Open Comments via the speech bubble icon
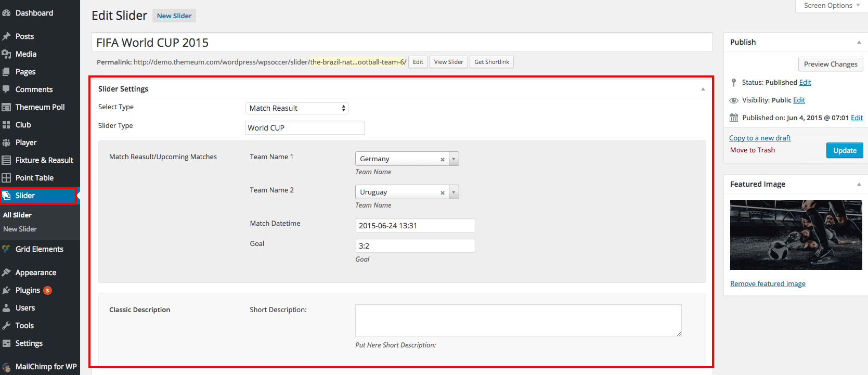Screen dimensions: 868x375 click(6, 89)
